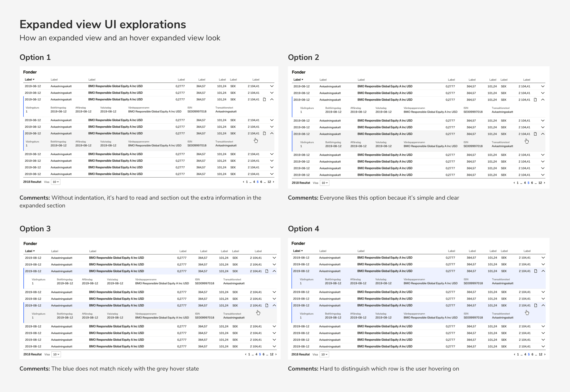
Task: Expand the first table row in Option 2
Action: pyautogui.click(x=543, y=86)
